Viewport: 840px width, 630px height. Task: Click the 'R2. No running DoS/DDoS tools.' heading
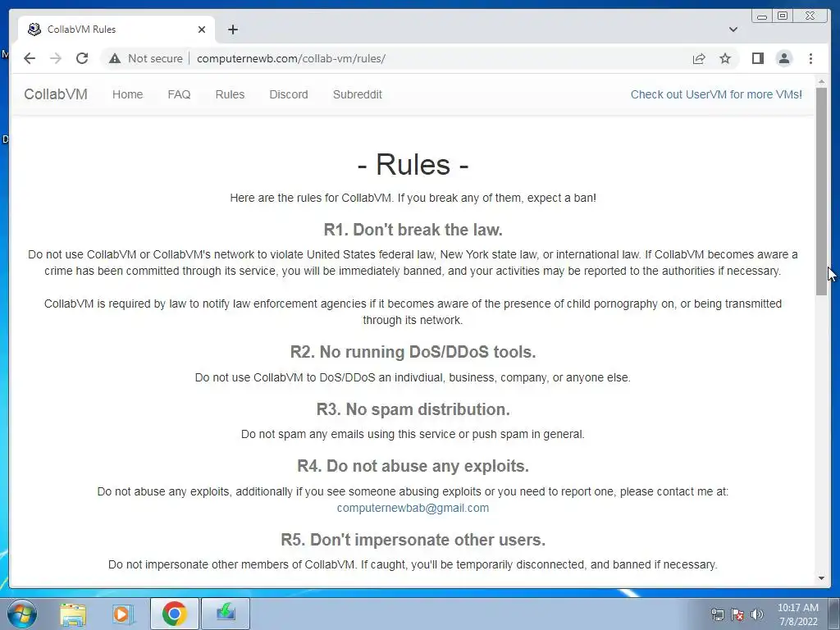click(413, 352)
